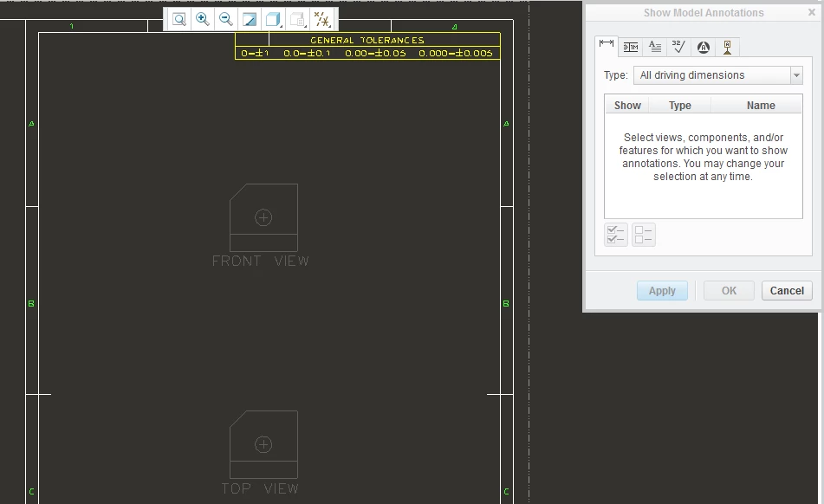
Task: Click the Show column header
Action: (x=627, y=105)
